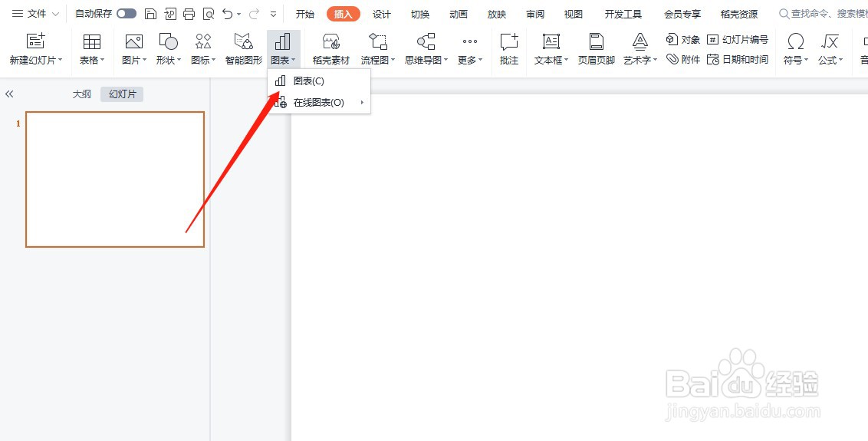
Task: Open the undo history dropdown arrow
Action: (x=239, y=15)
